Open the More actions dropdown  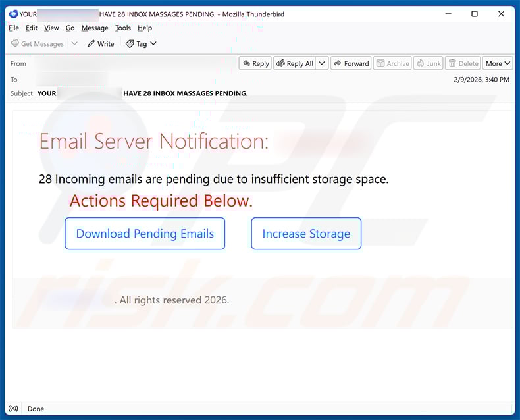(x=498, y=63)
